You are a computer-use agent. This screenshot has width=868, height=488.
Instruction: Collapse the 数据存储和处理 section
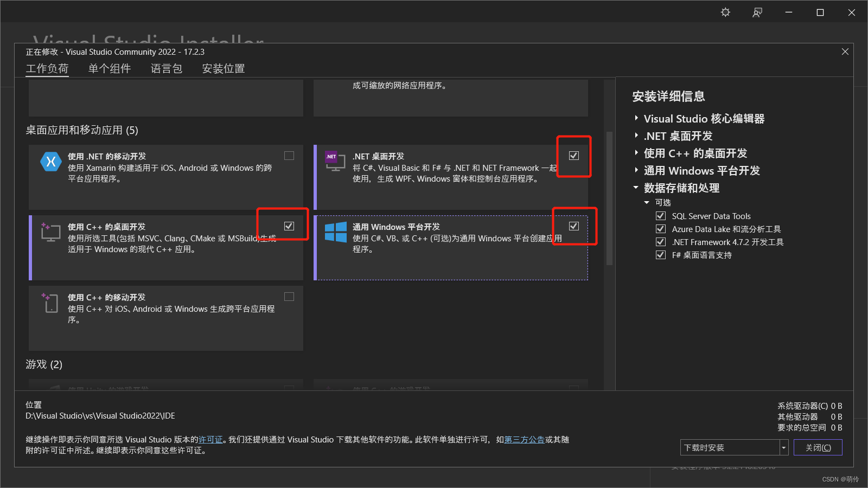pos(636,187)
